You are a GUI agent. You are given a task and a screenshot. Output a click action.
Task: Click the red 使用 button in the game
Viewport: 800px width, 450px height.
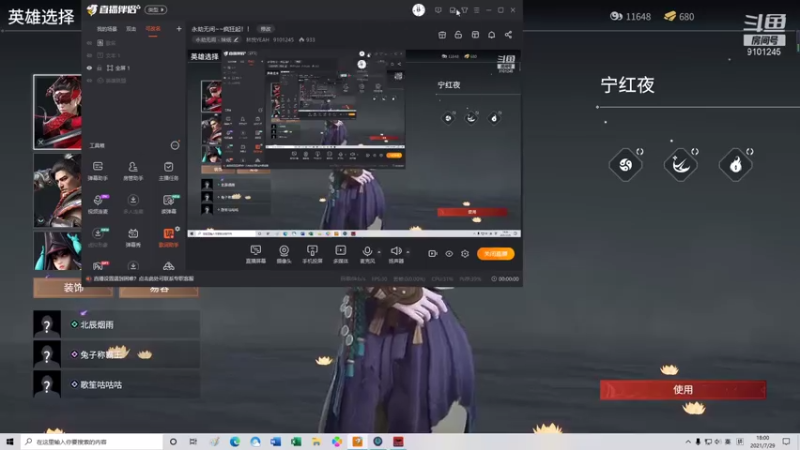683,390
